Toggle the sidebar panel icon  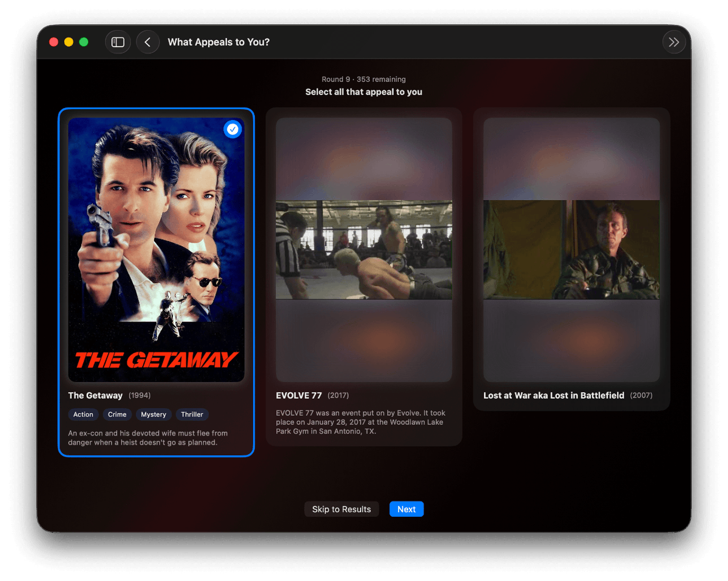pos(118,42)
